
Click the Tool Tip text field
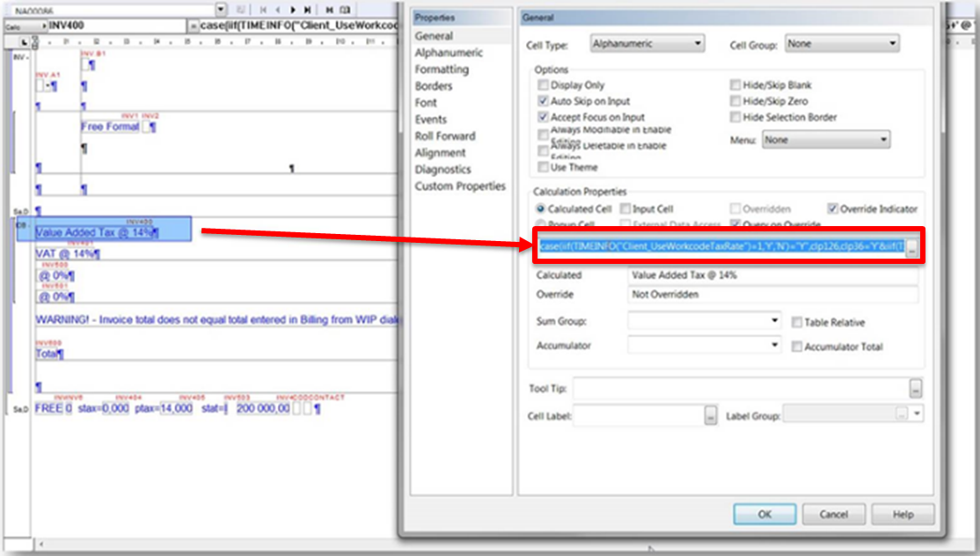click(739, 388)
